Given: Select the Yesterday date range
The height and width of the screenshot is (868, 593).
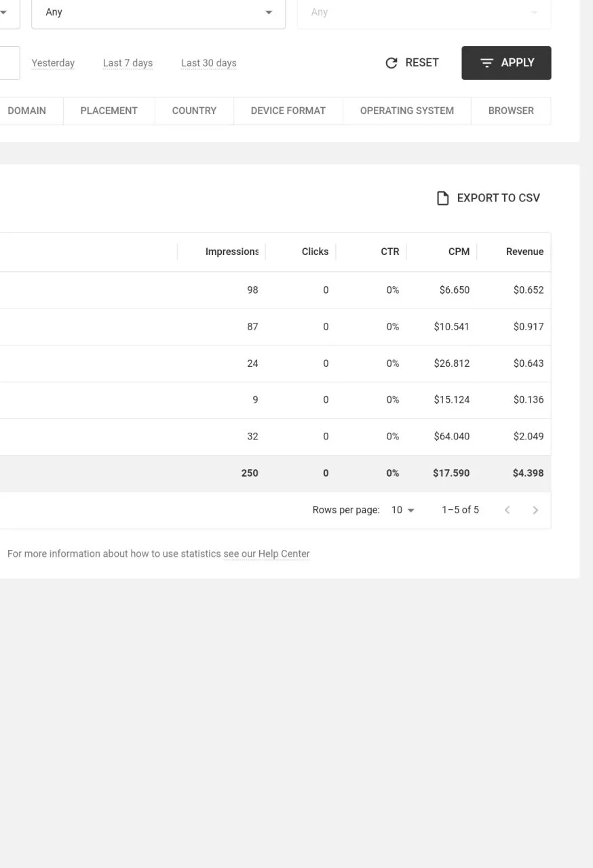Looking at the screenshot, I should coord(53,63).
